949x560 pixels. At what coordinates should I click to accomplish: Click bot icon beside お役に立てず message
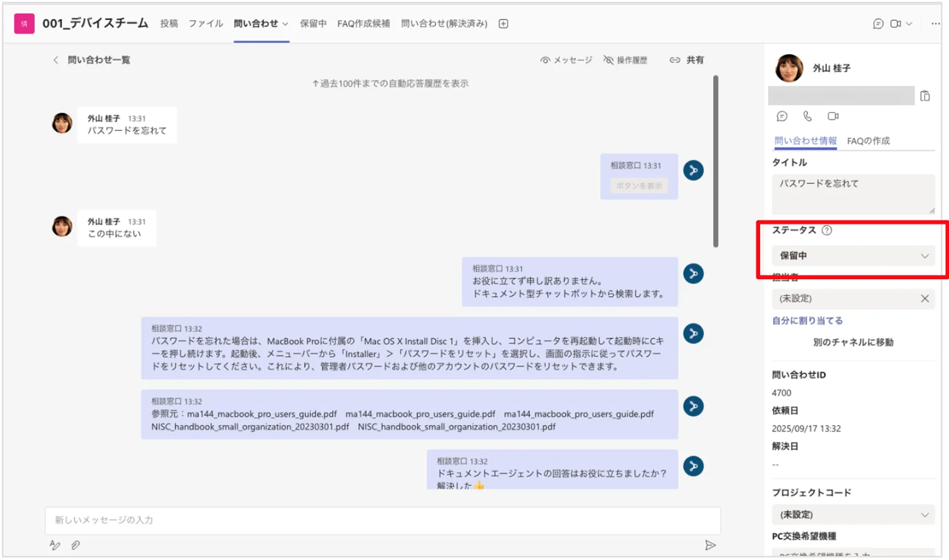coord(693,274)
